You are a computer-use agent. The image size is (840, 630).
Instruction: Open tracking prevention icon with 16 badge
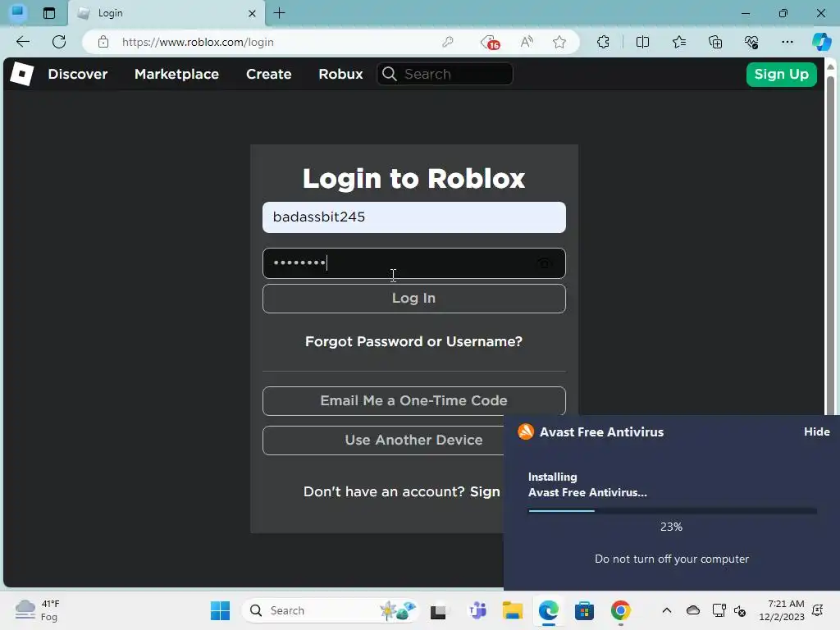tap(491, 42)
